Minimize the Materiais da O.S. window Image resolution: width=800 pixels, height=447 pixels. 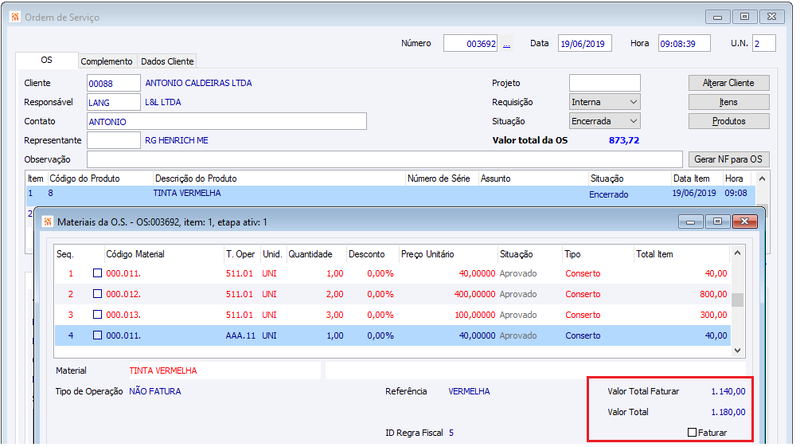tap(690, 221)
